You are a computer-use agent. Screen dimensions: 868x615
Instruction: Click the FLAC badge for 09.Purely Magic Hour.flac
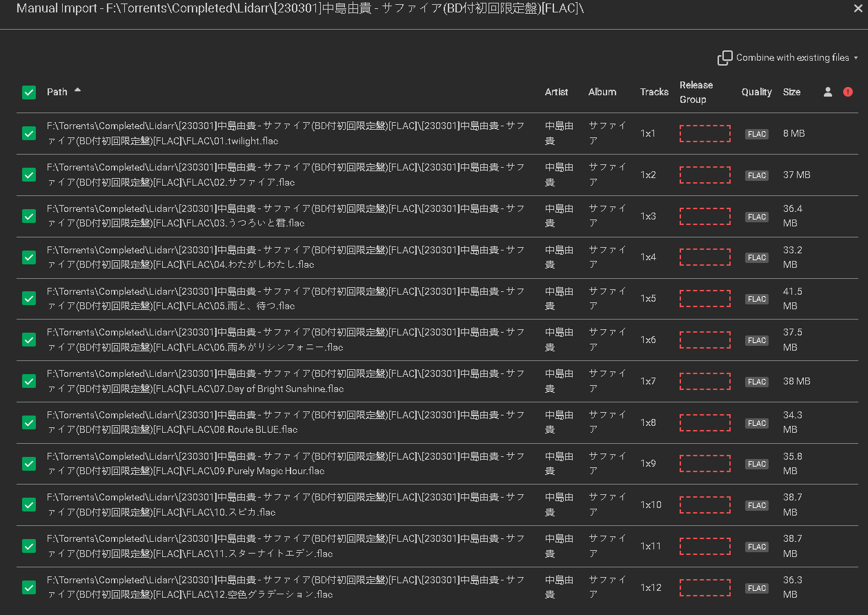click(x=756, y=464)
